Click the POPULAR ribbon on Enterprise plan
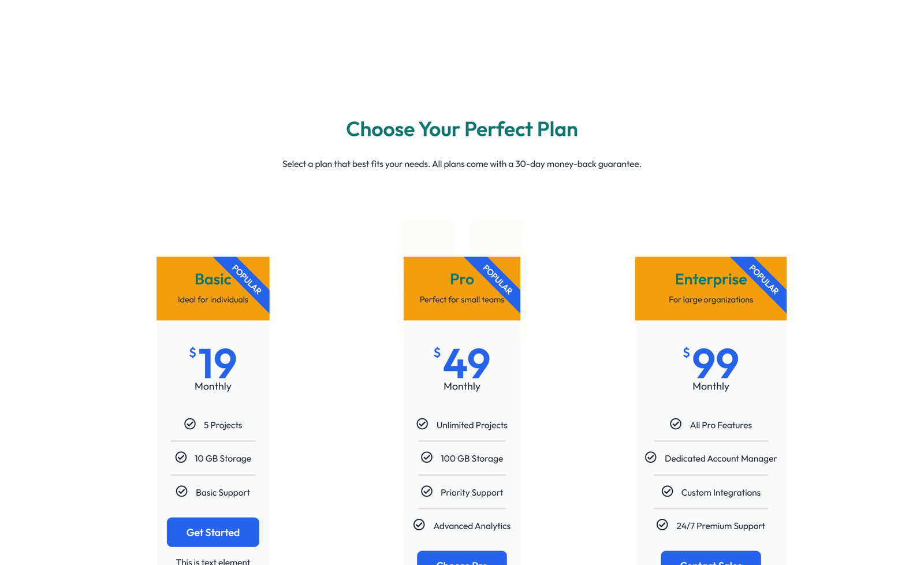The image size is (924, 565). pyautogui.click(x=764, y=280)
